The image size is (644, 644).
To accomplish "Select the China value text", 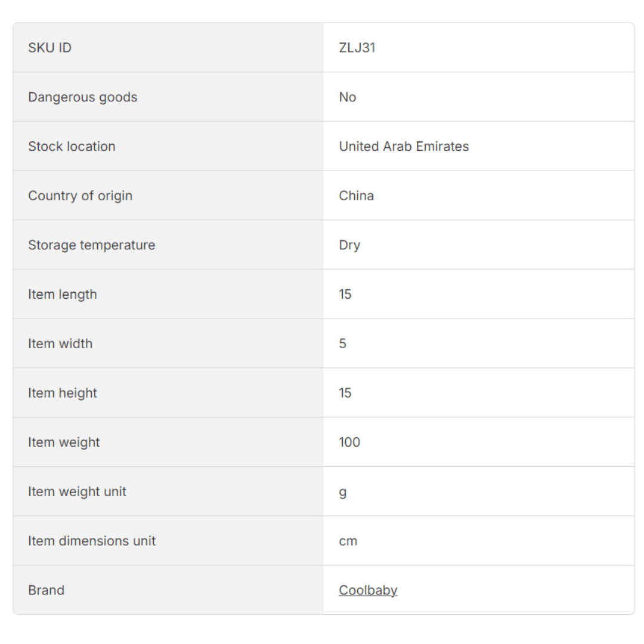I will 356,196.
